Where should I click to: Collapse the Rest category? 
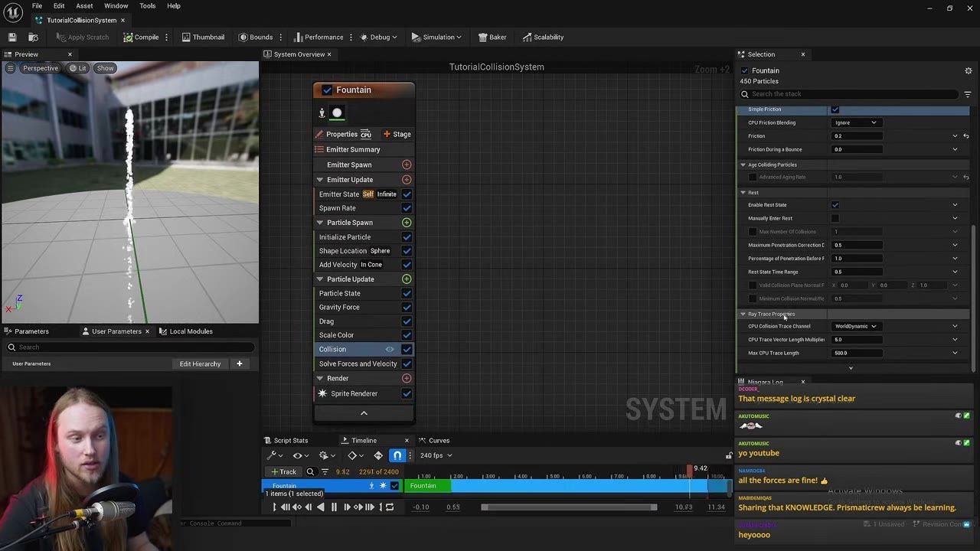click(x=743, y=193)
